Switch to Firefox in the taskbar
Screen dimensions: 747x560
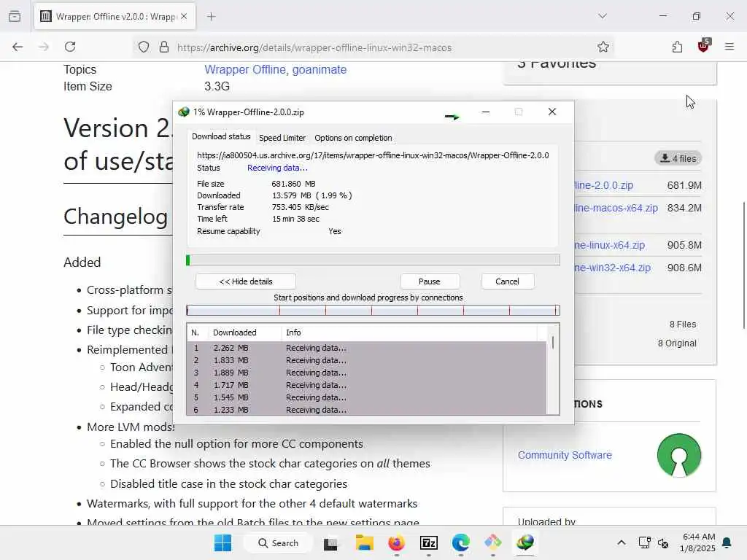click(396, 542)
